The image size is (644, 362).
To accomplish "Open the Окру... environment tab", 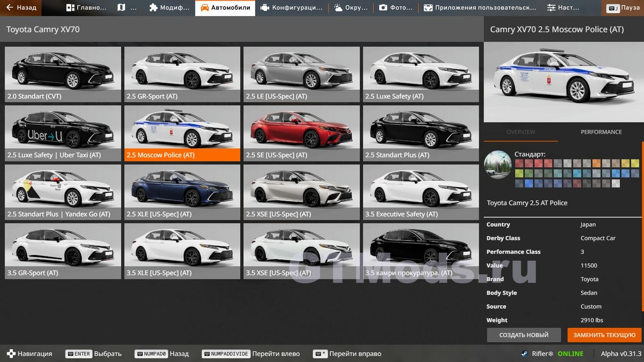I will [351, 8].
